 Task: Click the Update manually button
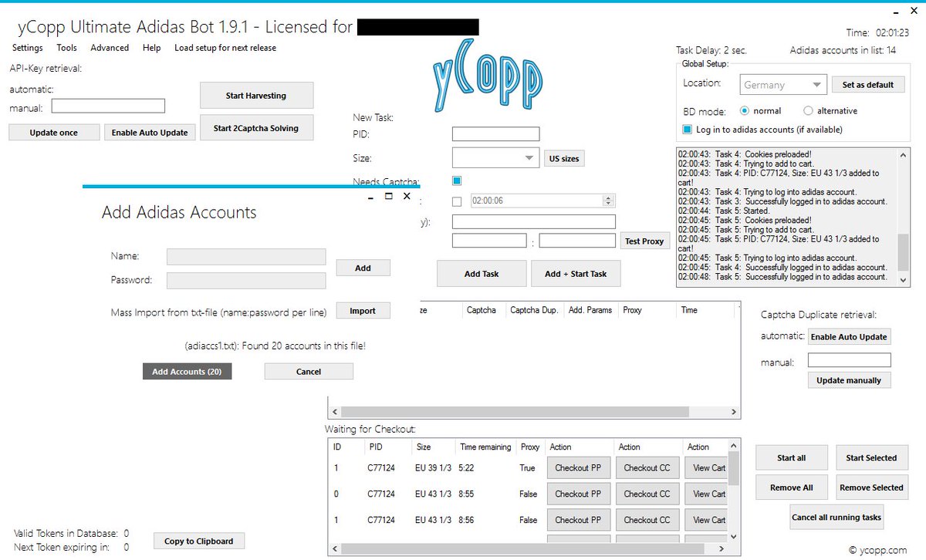849,380
